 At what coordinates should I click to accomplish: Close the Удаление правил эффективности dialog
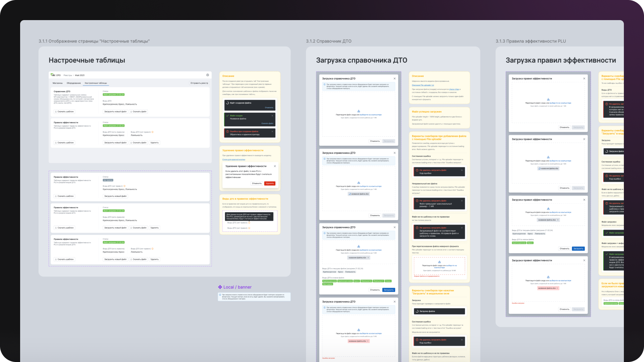275,166
